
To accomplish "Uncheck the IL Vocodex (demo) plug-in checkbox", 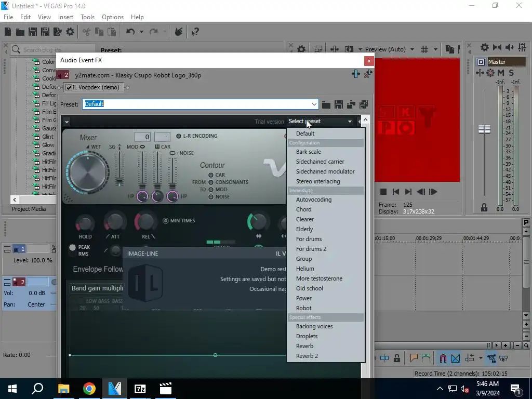I will pos(69,87).
